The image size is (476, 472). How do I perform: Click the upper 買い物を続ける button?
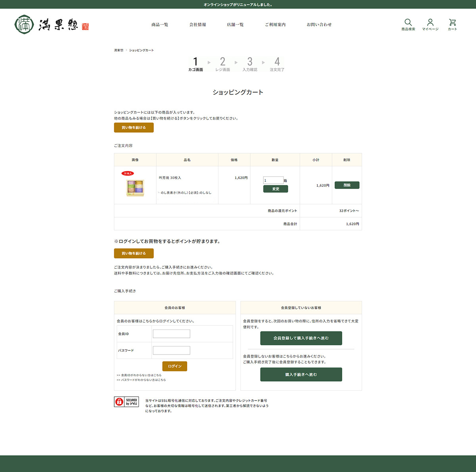pos(134,127)
